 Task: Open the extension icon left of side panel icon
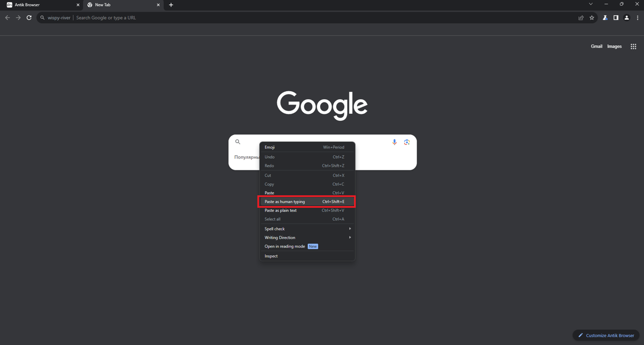(605, 18)
